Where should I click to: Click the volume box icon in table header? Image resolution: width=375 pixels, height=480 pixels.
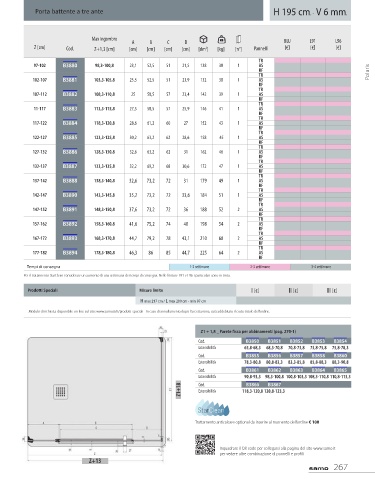(x=203, y=39)
